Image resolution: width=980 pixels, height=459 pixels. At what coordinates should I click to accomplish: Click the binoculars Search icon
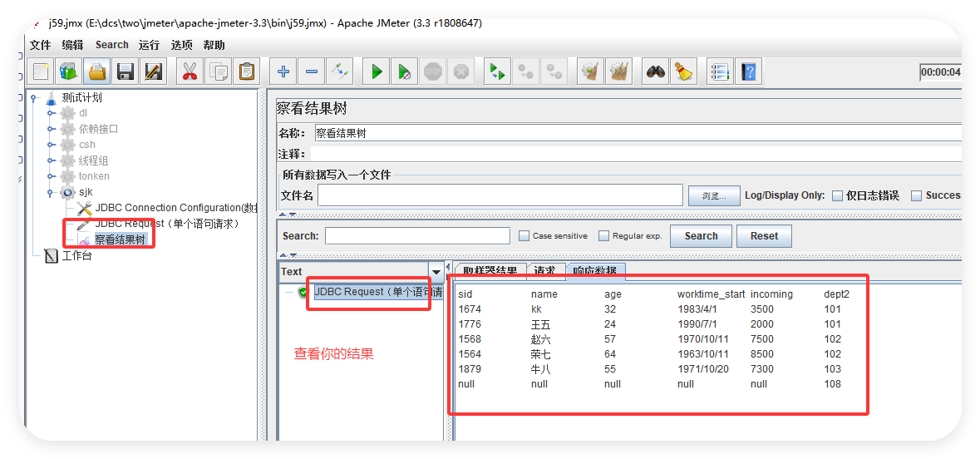coord(656,72)
